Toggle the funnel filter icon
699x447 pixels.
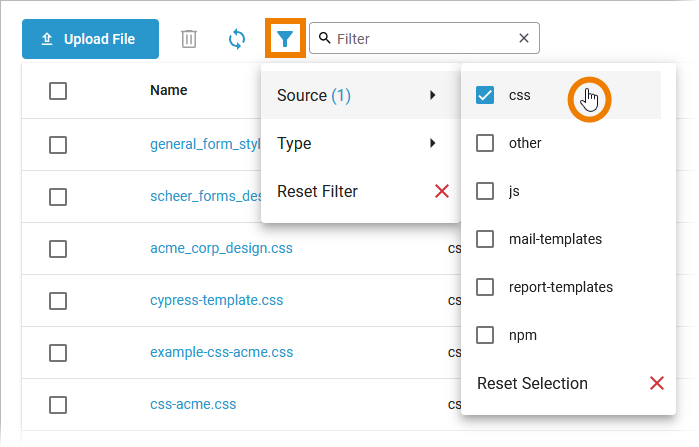click(285, 39)
